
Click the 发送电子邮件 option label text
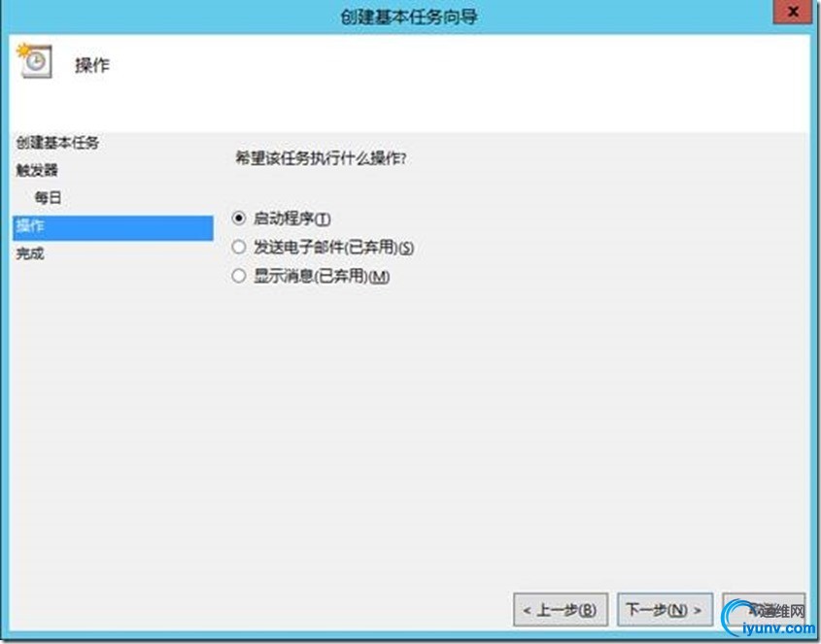[298, 247]
